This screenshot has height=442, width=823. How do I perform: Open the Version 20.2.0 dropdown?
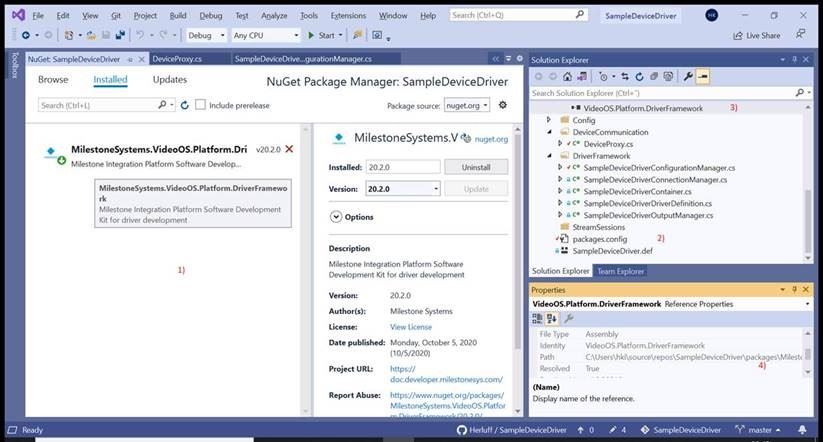[403, 188]
